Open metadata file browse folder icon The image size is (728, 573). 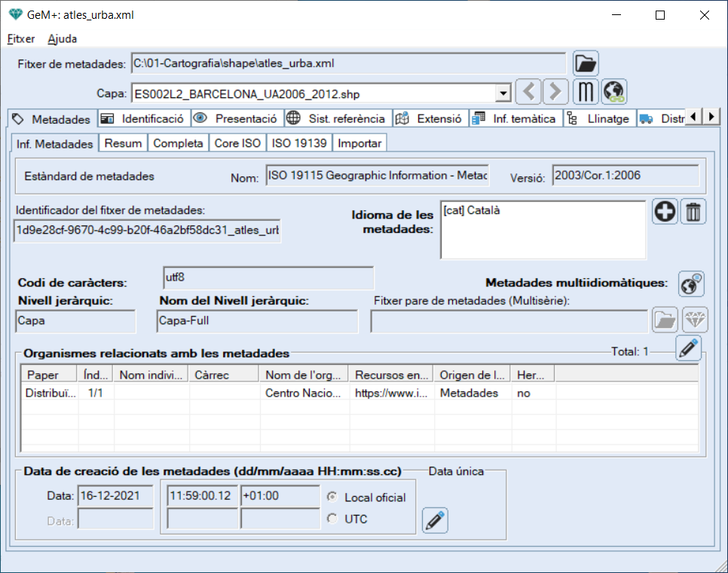(586, 63)
